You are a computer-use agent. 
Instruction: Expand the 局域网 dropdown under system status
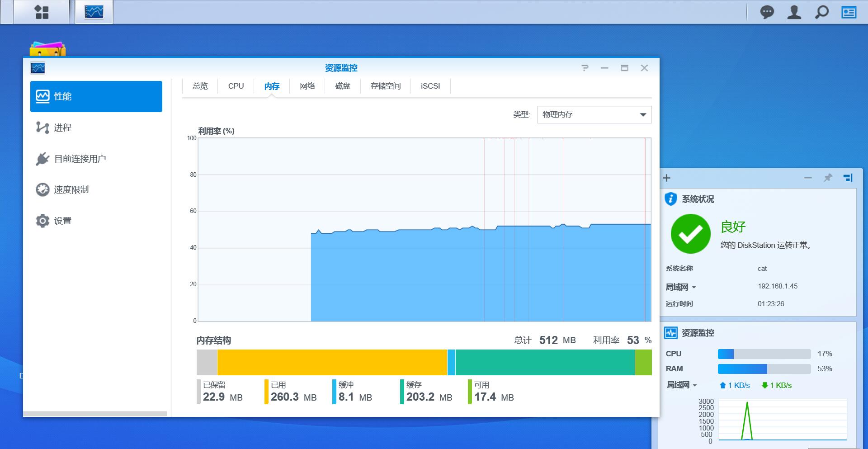[681, 287]
